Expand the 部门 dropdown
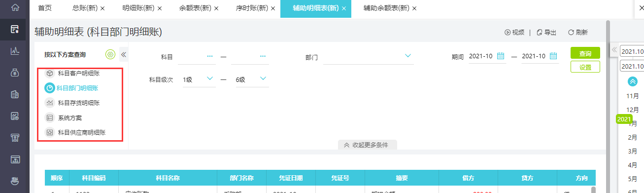 [x=408, y=56]
